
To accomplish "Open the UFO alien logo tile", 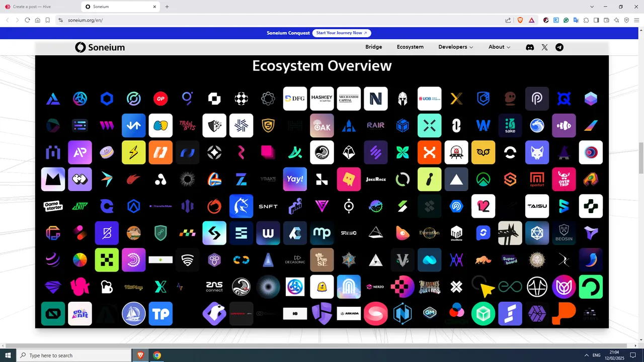I will point(456,152).
